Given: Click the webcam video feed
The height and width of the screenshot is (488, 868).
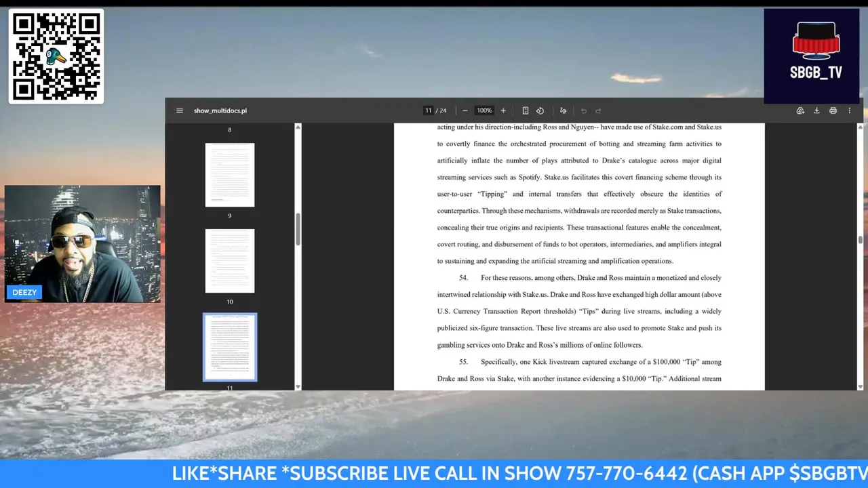Looking at the screenshot, I should [83, 244].
